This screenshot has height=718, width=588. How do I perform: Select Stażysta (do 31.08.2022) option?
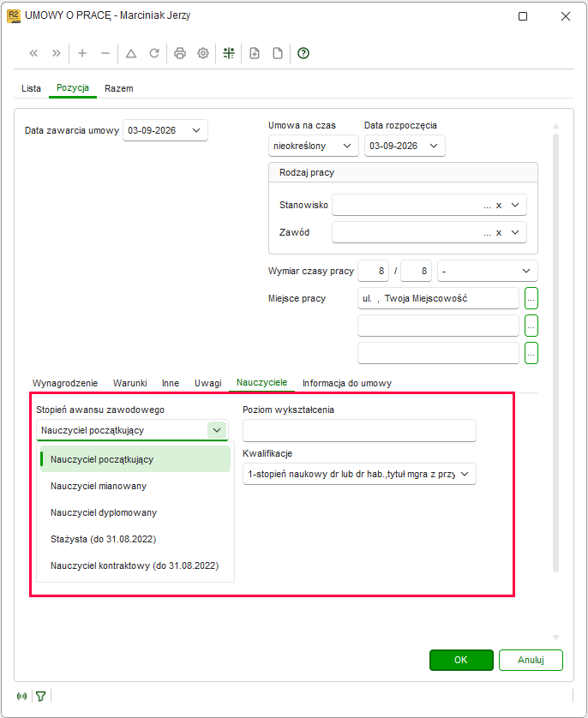[x=135, y=539]
